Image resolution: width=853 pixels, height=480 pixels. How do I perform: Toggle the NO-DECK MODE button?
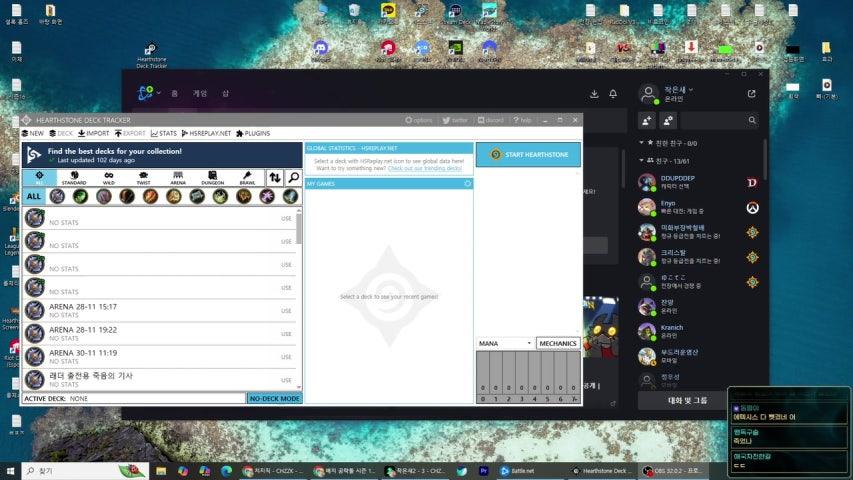(274, 398)
